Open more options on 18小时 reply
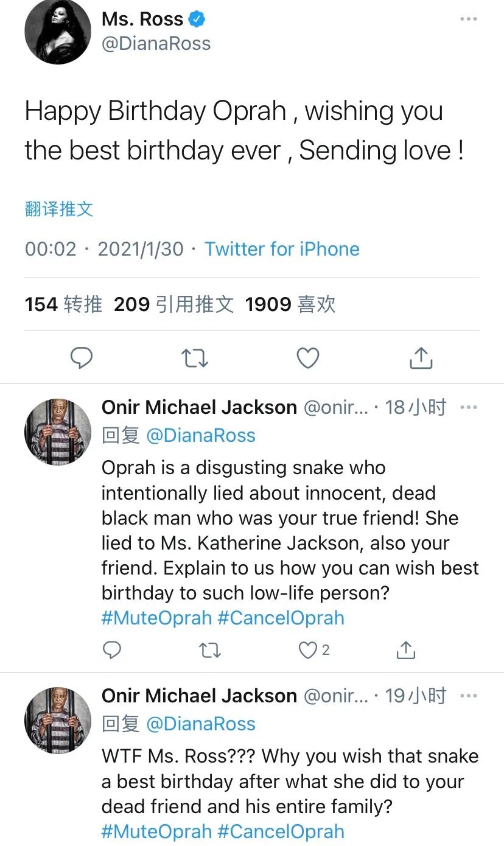The height and width of the screenshot is (846, 504). pos(468,407)
